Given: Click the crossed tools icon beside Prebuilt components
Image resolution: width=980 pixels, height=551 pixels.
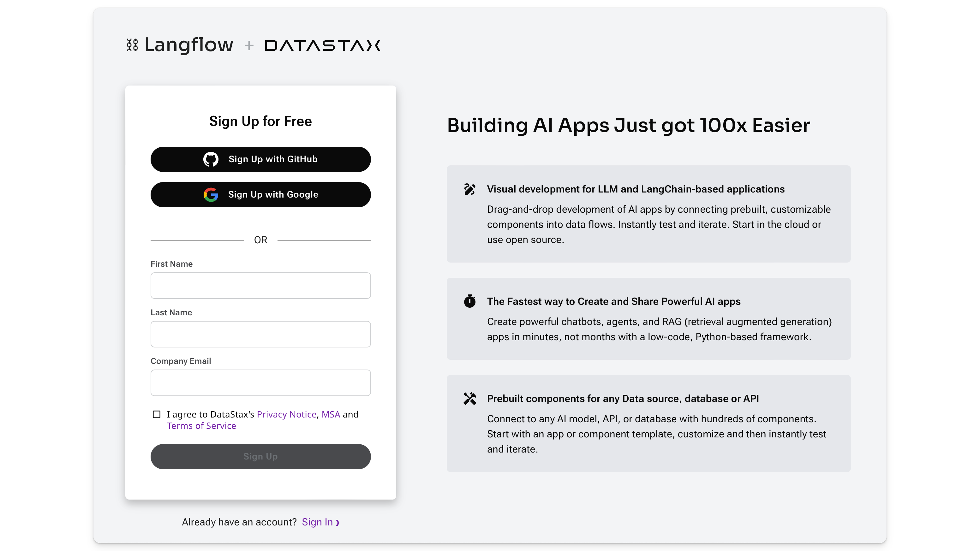Looking at the screenshot, I should (469, 398).
